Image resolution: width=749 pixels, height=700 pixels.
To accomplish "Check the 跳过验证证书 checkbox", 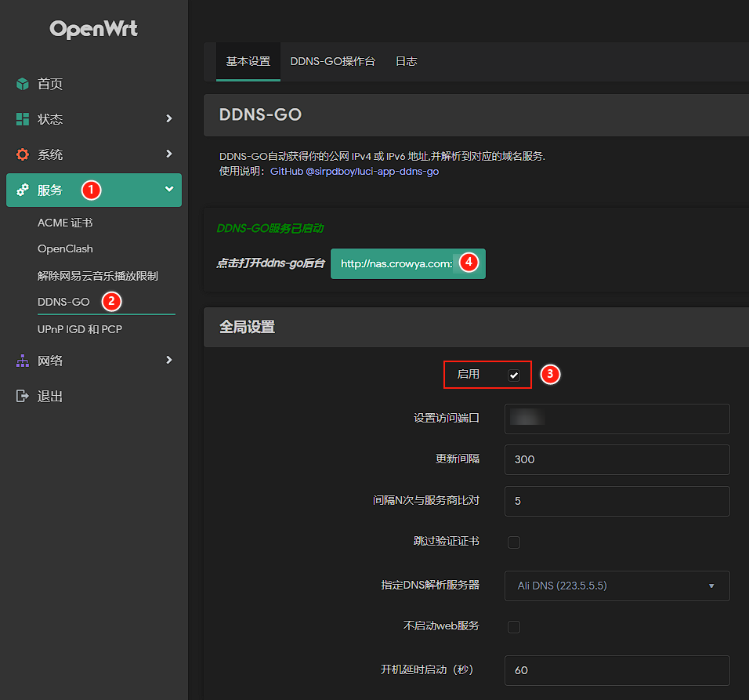I will (x=513, y=542).
